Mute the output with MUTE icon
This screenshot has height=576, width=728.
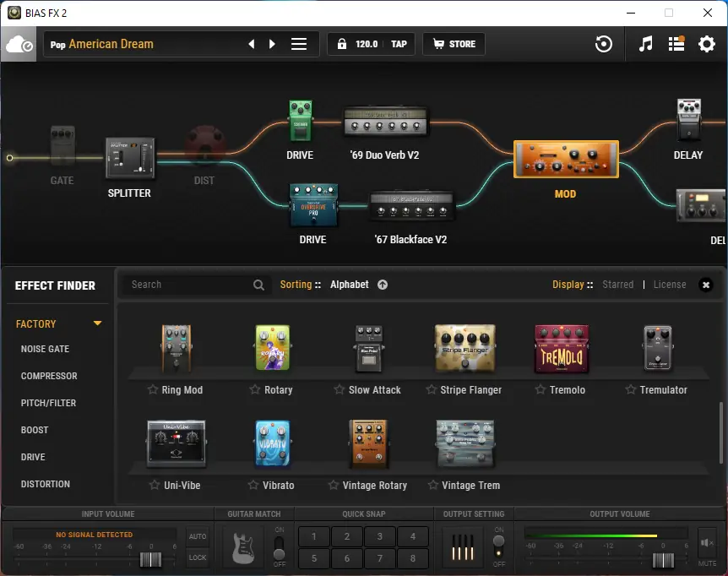(707, 543)
